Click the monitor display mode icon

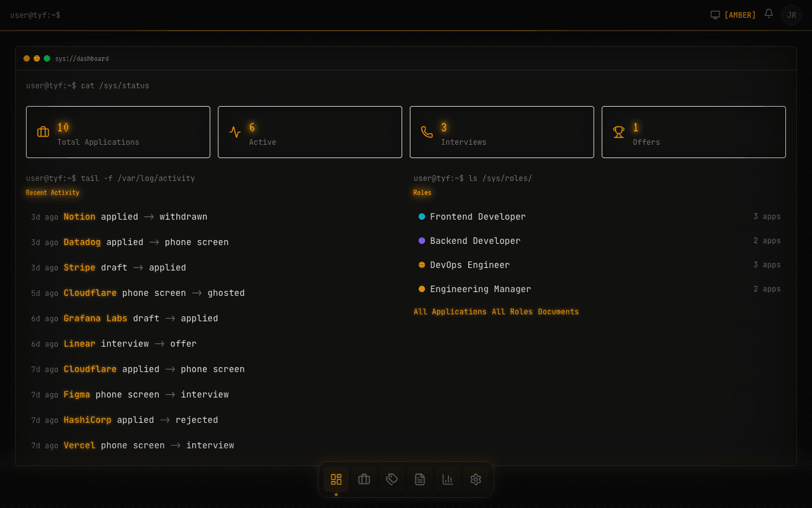click(x=716, y=14)
